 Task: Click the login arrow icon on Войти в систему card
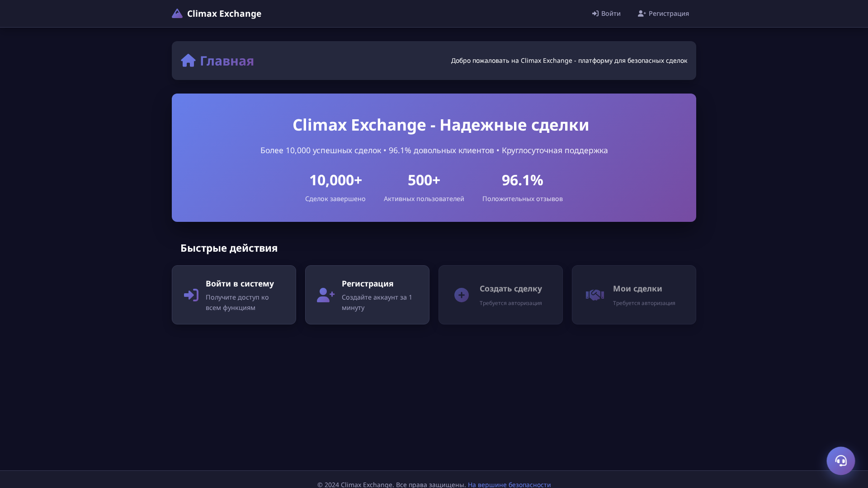pyautogui.click(x=190, y=295)
